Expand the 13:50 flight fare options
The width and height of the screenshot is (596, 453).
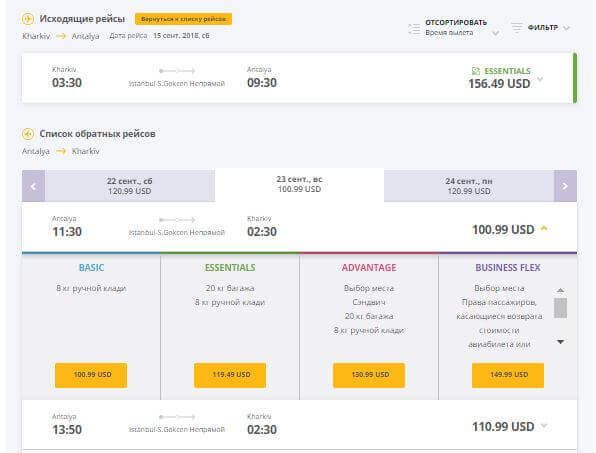[544, 426]
